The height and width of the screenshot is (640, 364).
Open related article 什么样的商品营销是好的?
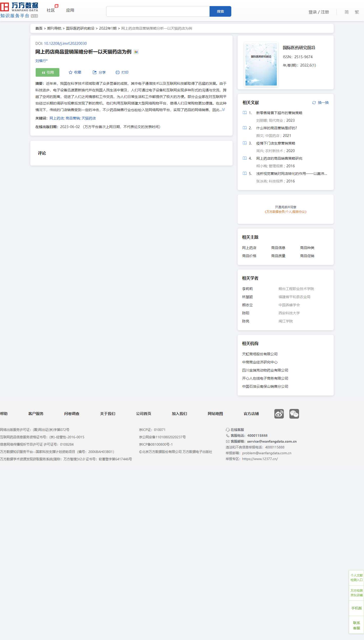pyautogui.click(x=277, y=128)
